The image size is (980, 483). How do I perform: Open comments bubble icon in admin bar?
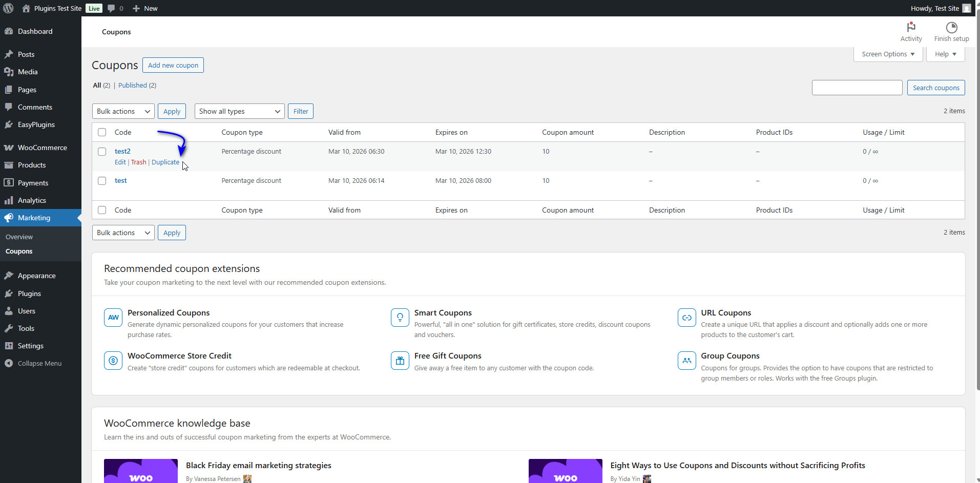(111, 8)
